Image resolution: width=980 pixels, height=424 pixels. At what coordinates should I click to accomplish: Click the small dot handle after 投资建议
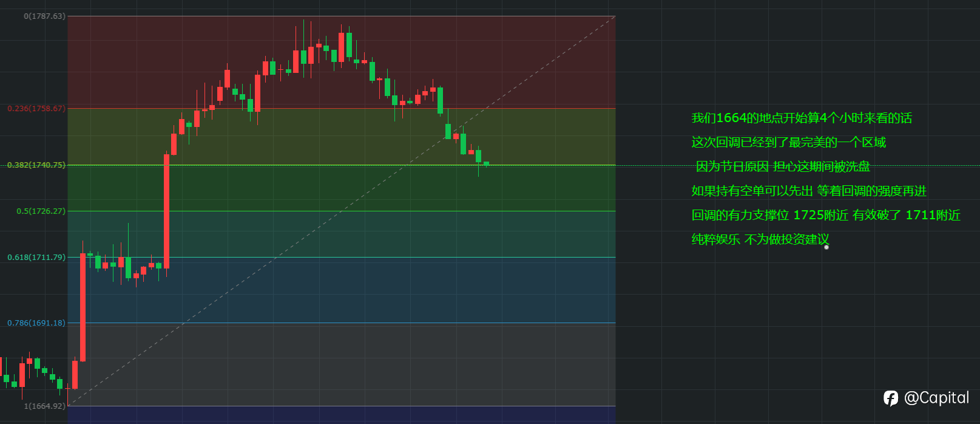coord(826,247)
